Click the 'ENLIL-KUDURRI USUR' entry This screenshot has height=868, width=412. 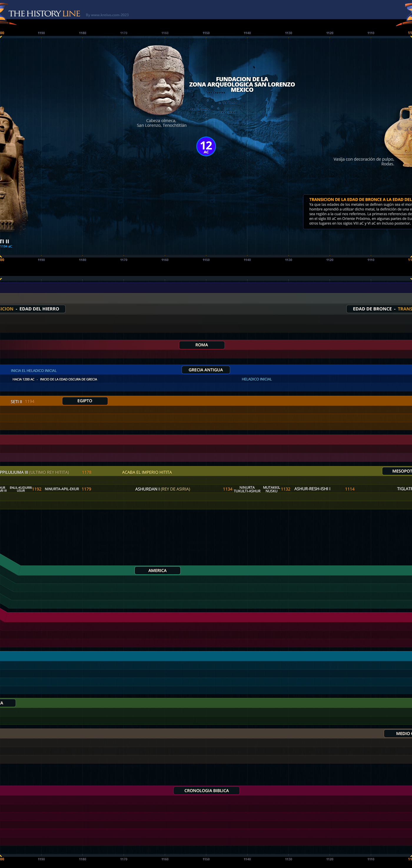coord(21,489)
